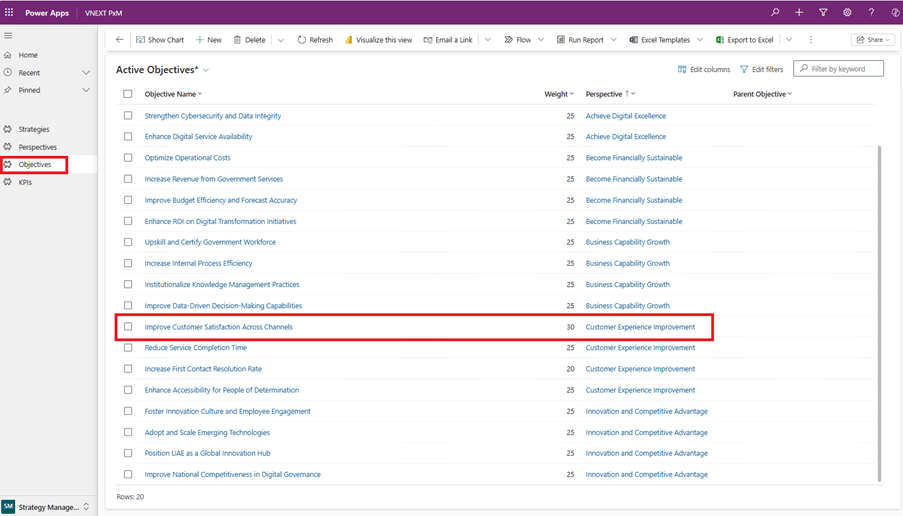Screen dimensions: 903x516
Task: Open the Flow command
Action: 518,40
